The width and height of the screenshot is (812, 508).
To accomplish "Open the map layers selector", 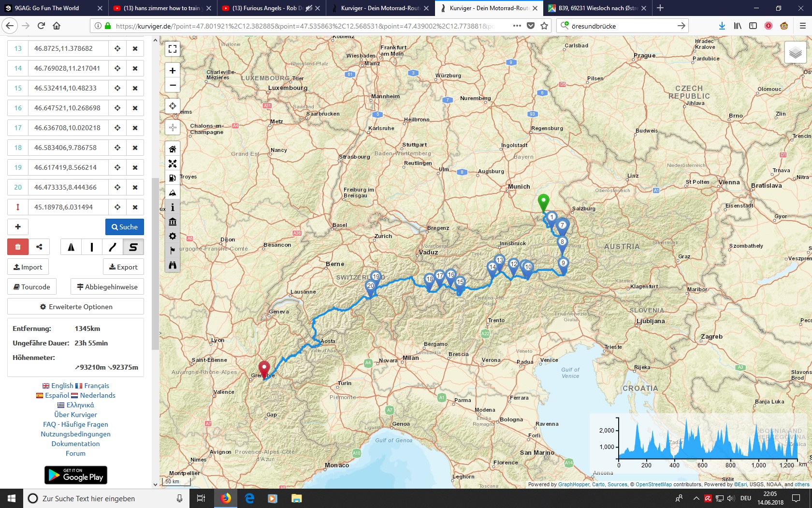I will click(796, 53).
